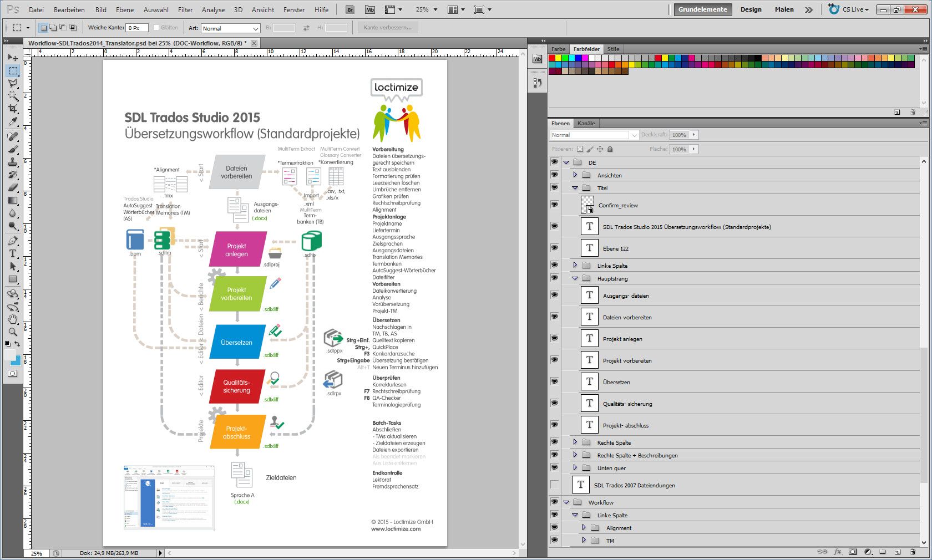Hide the Workflow layer group
932x560 pixels.
(554, 502)
